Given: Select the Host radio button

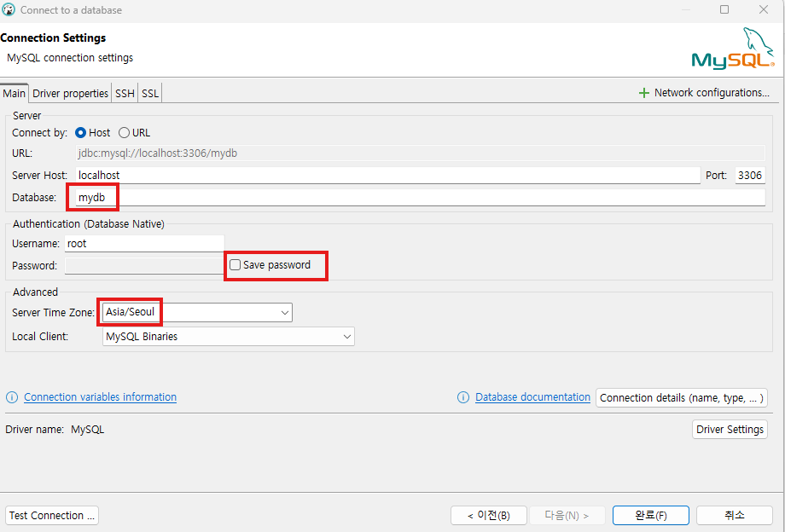Looking at the screenshot, I should click(80, 133).
